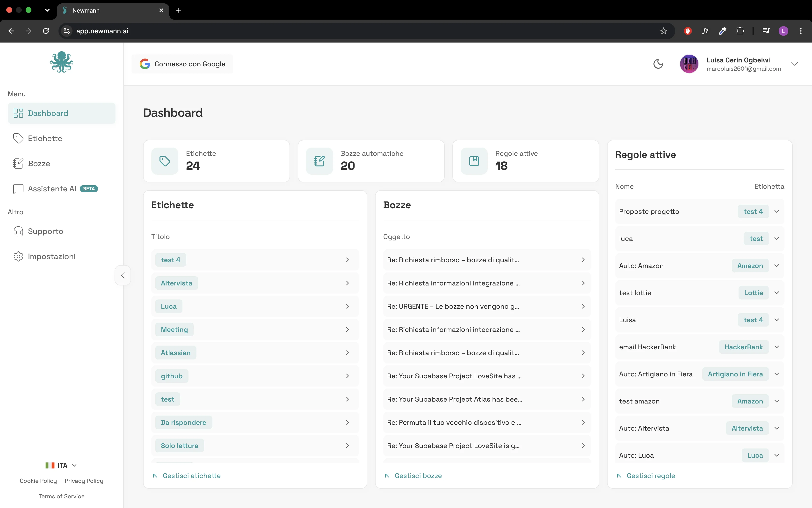This screenshot has height=508, width=812.
Task: Collapse the sidebar with the arrow button
Action: click(x=123, y=275)
